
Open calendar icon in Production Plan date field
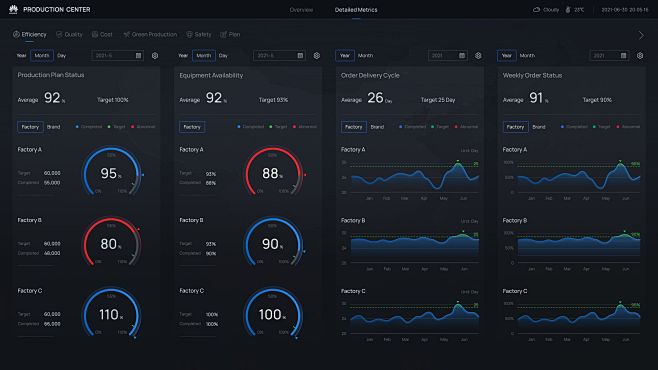tap(138, 55)
